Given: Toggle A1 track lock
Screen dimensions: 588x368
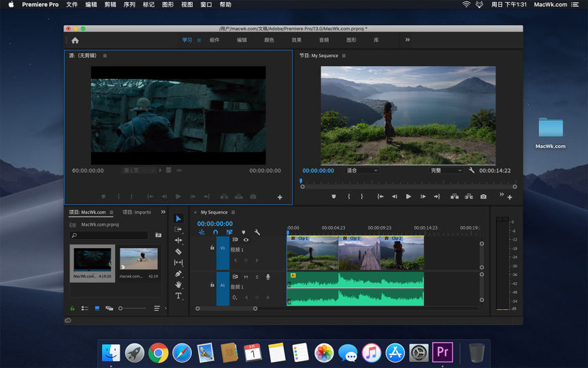Looking at the screenshot, I should (x=212, y=285).
